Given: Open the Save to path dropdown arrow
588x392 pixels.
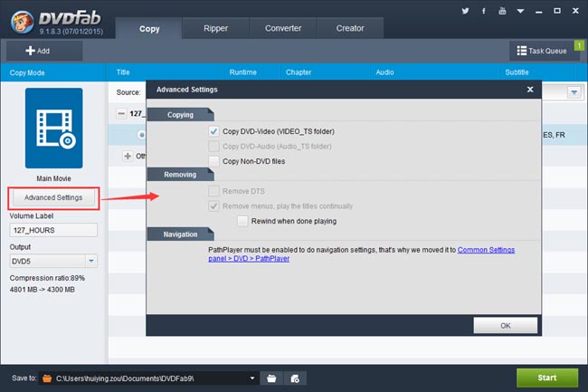Looking at the screenshot, I should click(x=252, y=378).
